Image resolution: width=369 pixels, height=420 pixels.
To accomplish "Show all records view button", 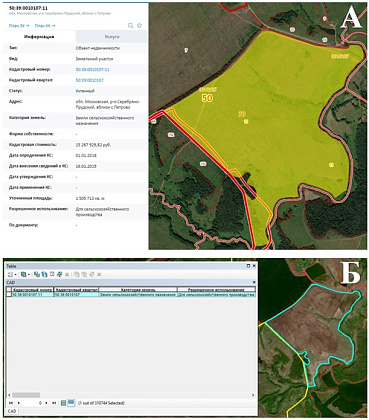I will [x=63, y=403].
